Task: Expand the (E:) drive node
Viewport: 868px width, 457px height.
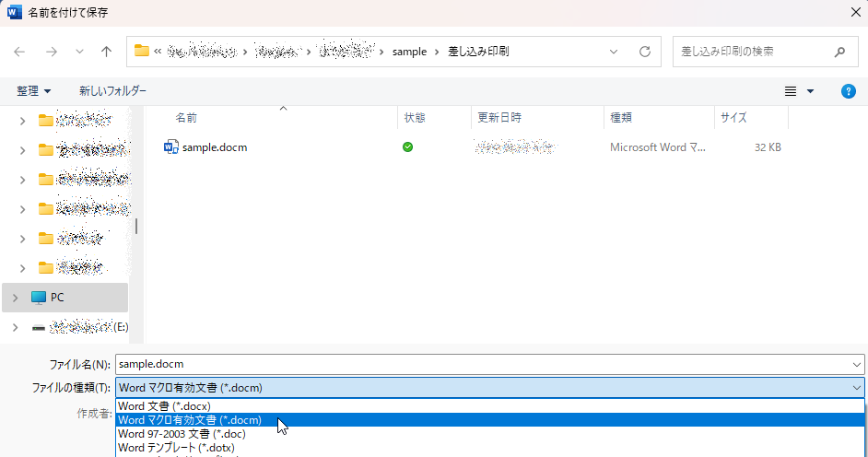Action: point(15,327)
